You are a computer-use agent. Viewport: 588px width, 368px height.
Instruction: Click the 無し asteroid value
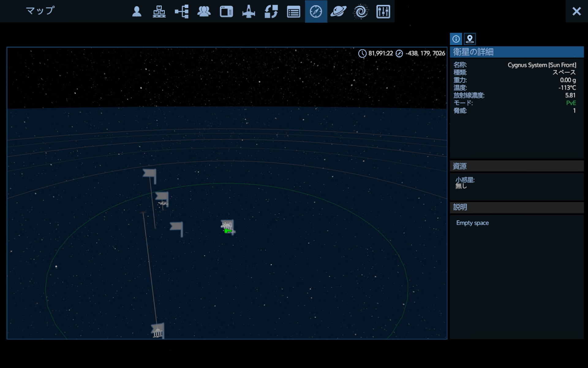(461, 186)
